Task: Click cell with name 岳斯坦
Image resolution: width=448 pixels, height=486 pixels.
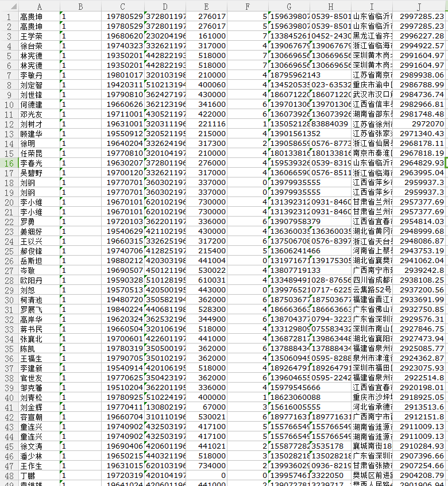Action: [x=39, y=261]
